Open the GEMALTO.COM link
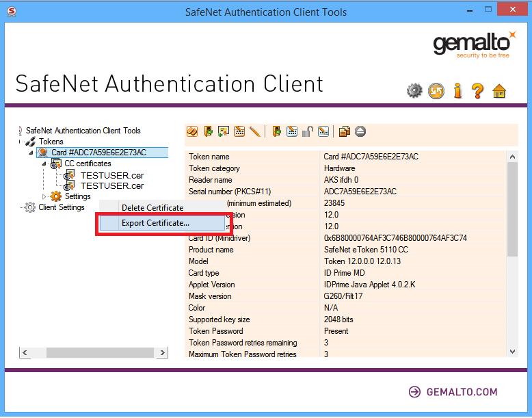This screenshot has width=532, height=418. [462, 392]
